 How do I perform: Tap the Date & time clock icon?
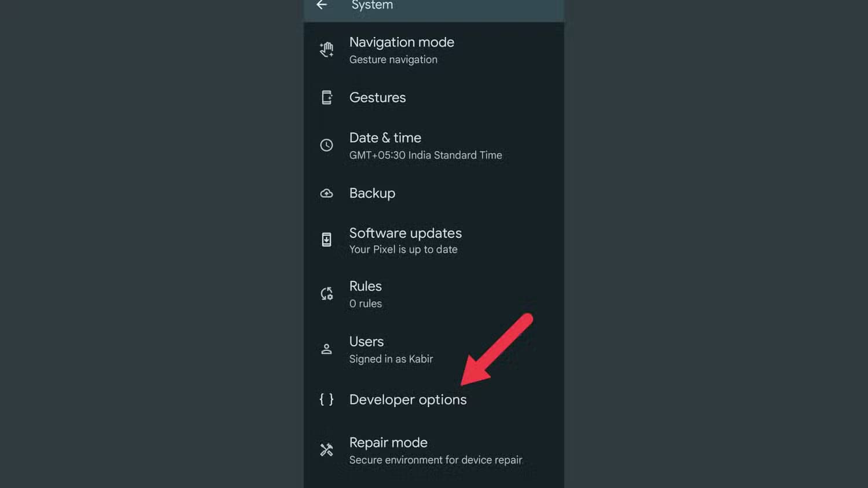tap(326, 145)
